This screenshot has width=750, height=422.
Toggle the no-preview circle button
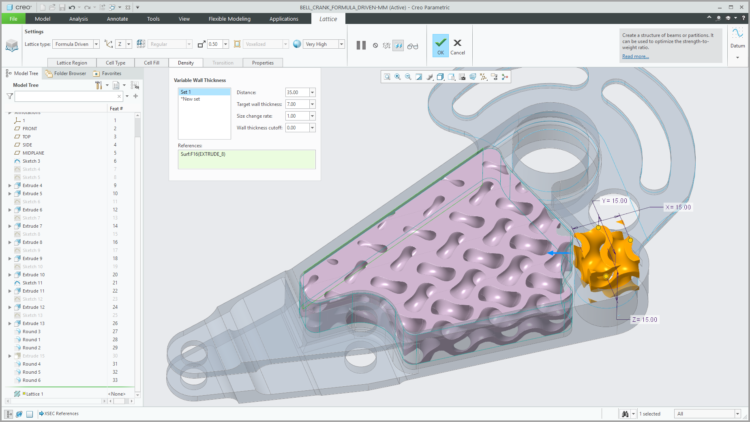[x=375, y=45]
